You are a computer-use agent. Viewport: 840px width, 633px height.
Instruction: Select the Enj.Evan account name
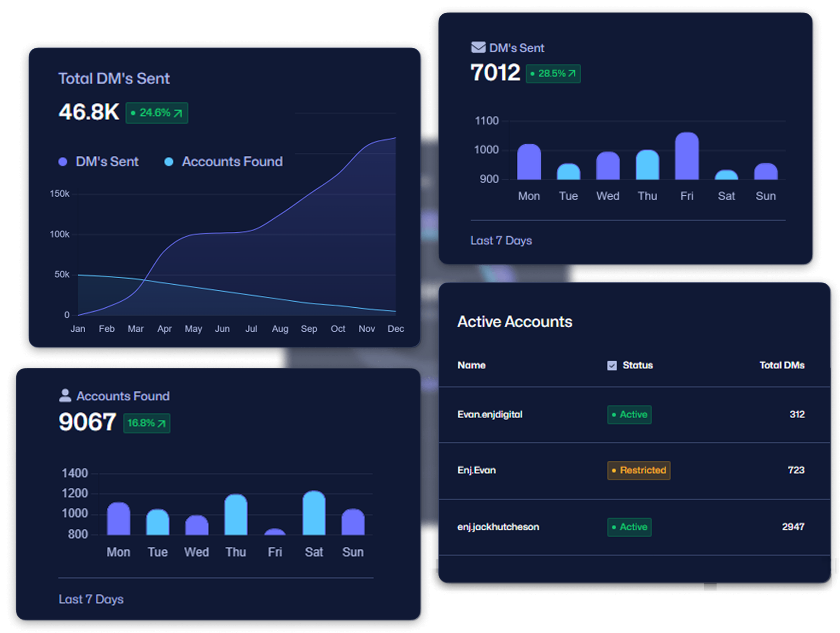click(x=476, y=470)
